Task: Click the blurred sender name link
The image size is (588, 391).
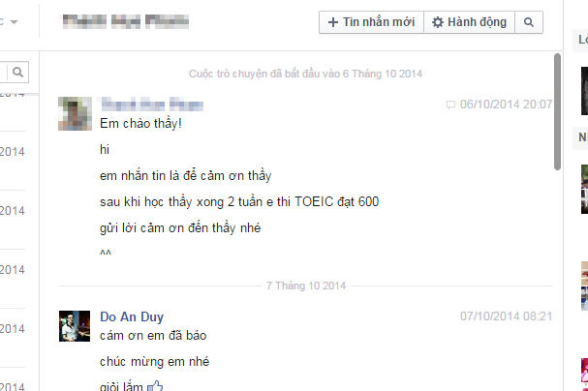Action: pos(152,105)
